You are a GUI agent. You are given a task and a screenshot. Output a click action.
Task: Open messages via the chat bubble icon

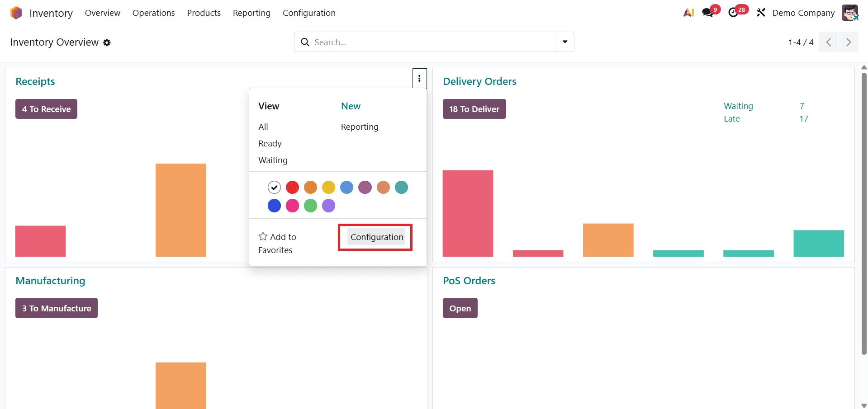(x=707, y=12)
